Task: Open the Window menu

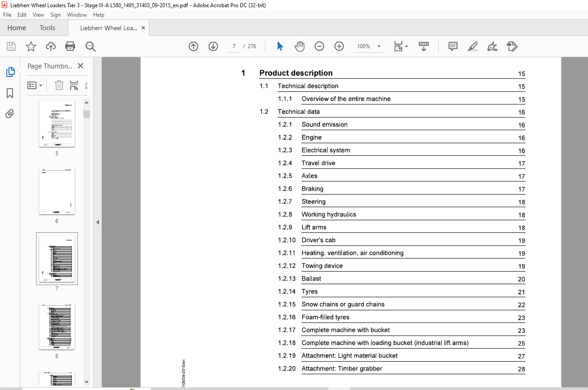Action: point(77,15)
